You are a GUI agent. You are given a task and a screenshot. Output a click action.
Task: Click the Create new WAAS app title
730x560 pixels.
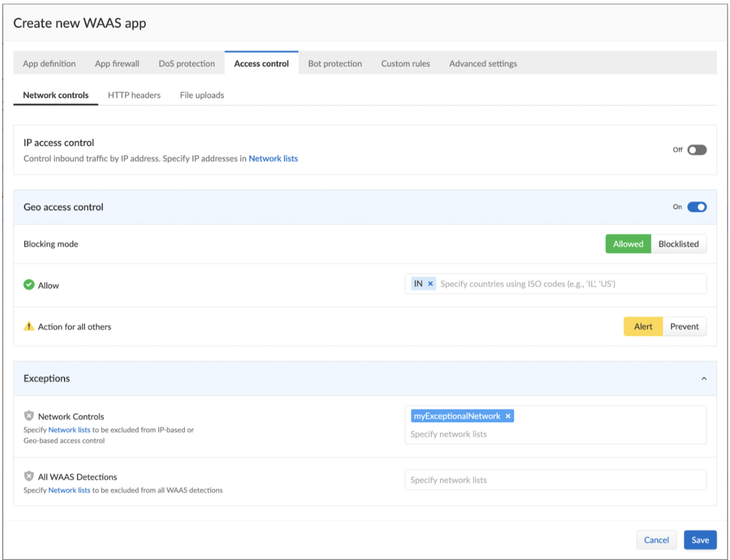click(x=80, y=23)
